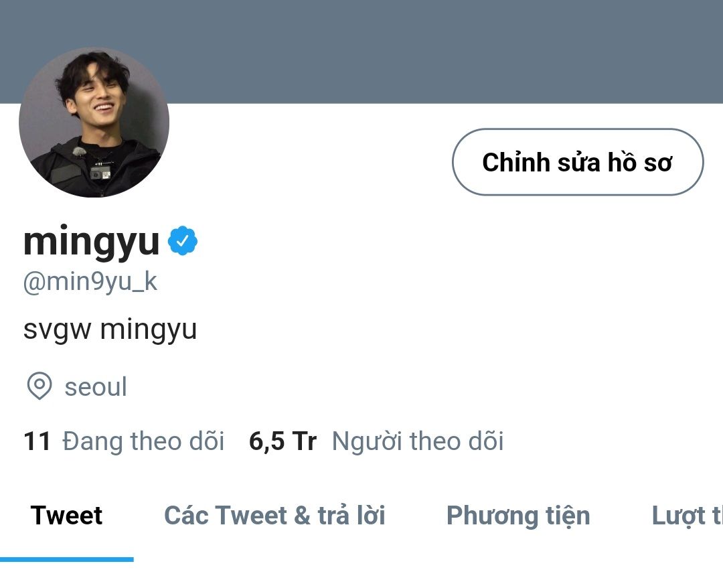Click the blue verified badge icon
This screenshot has width=723, height=588.
point(183,242)
